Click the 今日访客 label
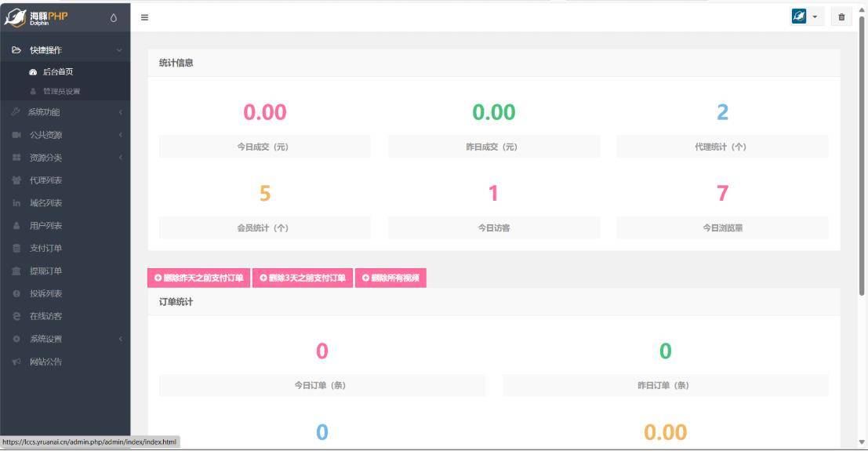This screenshot has width=868, height=451. coord(494,227)
